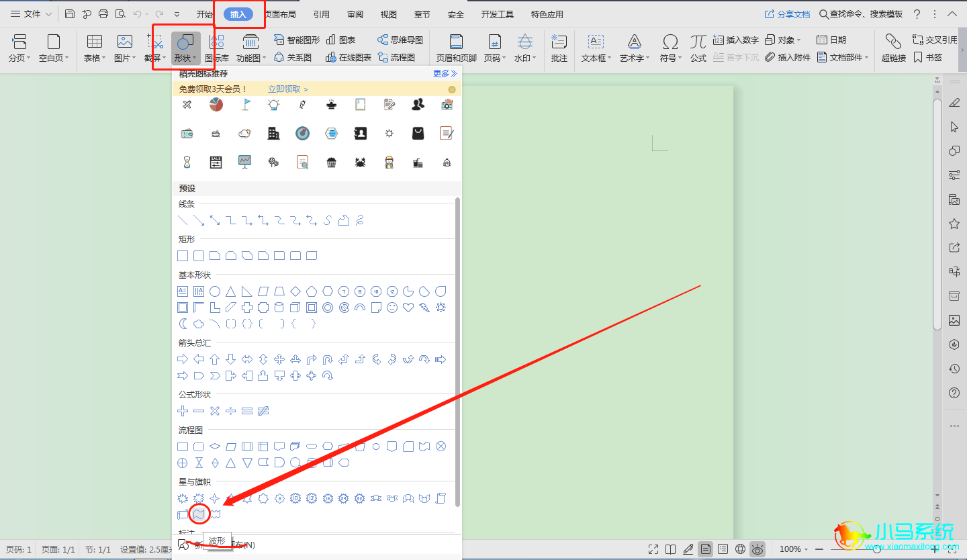Select the smiley face shape

(x=392, y=308)
